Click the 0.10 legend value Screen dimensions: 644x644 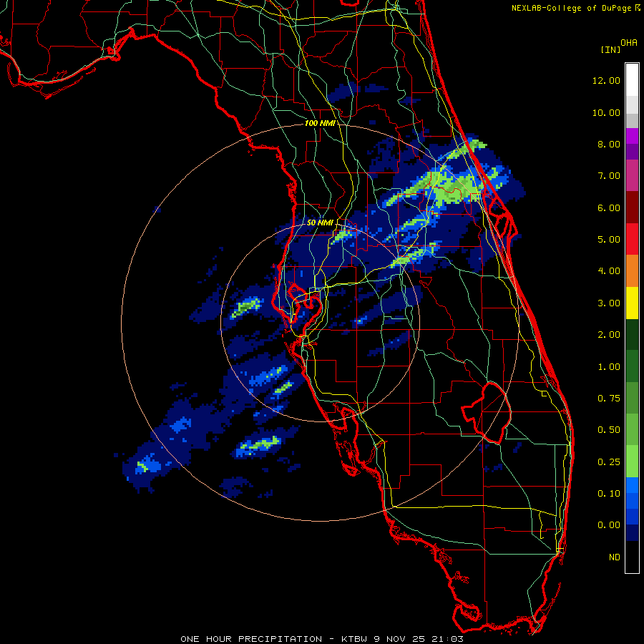[x=609, y=494]
